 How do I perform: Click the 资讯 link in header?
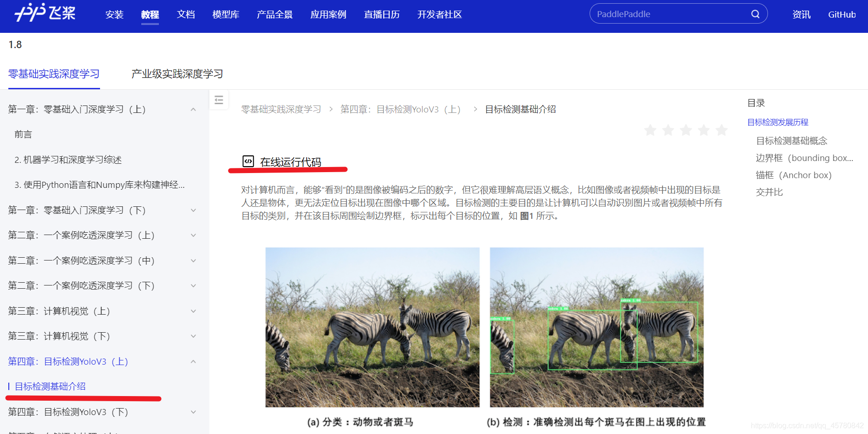click(801, 14)
